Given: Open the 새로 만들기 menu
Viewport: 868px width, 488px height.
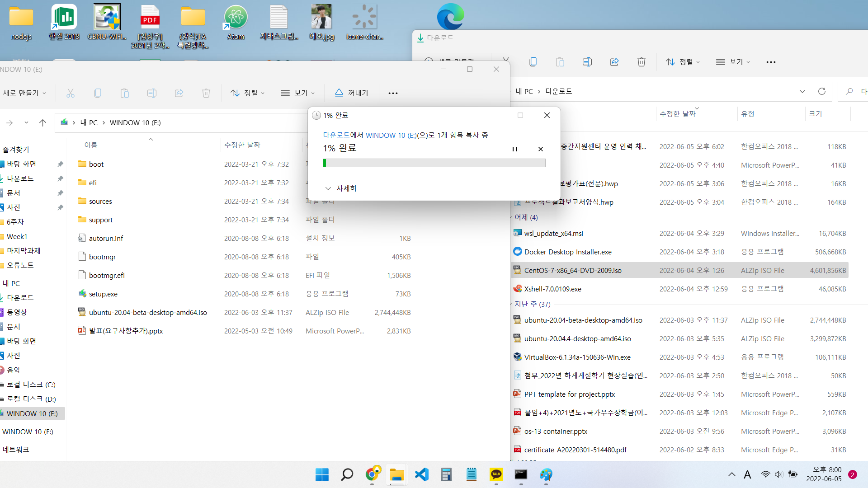Looking at the screenshot, I should tap(24, 93).
